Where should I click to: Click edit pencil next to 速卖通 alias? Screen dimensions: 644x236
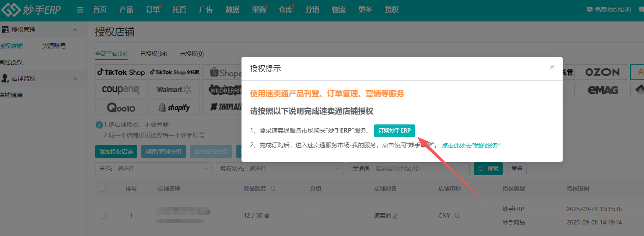click(395, 216)
